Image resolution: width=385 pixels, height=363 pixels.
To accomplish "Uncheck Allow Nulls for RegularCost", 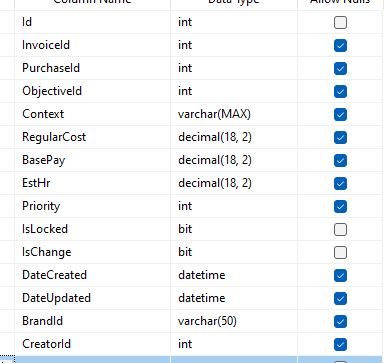I will [340, 137].
